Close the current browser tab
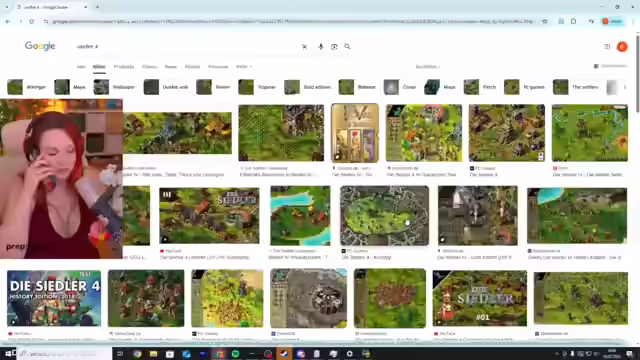Image resolution: width=640 pixels, height=360 pixels. click(x=85, y=7)
